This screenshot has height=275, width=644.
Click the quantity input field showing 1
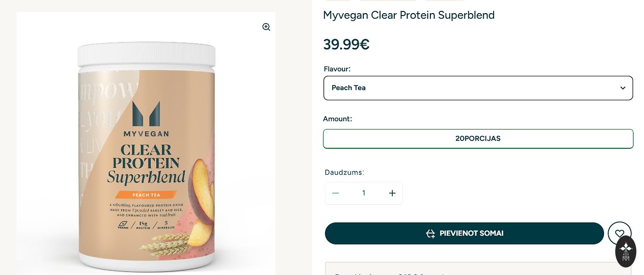pos(363,193)
